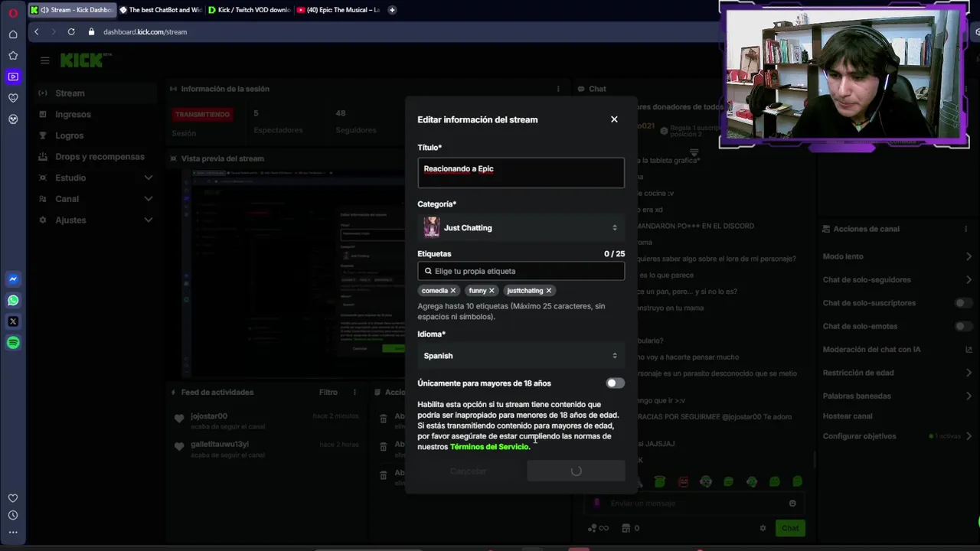The image size is (980, 551).
Task: Open the Kick dashboard hamburger menu
Action: (45, 60)
